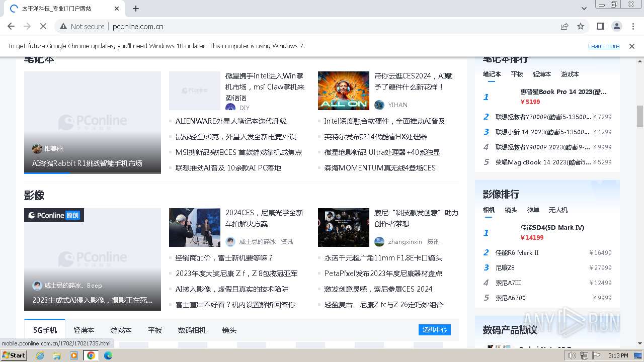The image size is (644, 362).
Task: Open author zhangxinxin profile link
Action: (405, 241)
